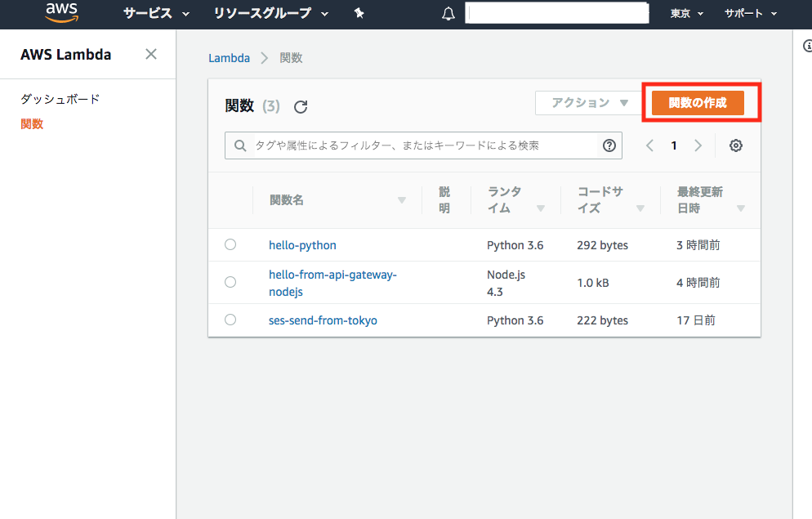Open ダッシュボード in sidebar
Viewport: 812px width, 519px height.
coord(60,99)
